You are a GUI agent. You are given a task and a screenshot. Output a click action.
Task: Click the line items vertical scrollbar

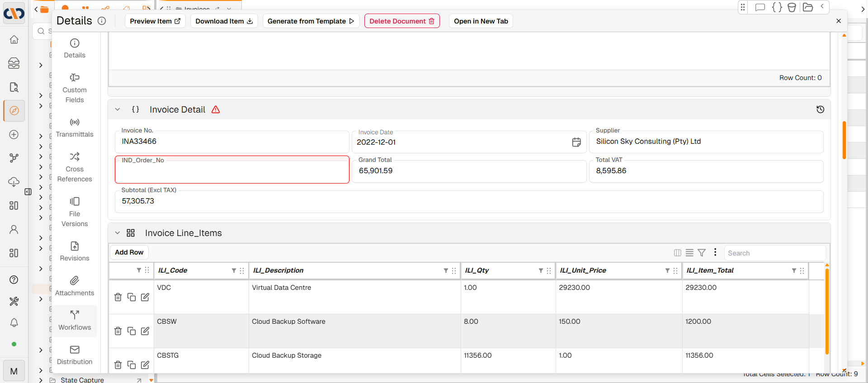click(x=826, y=312)
